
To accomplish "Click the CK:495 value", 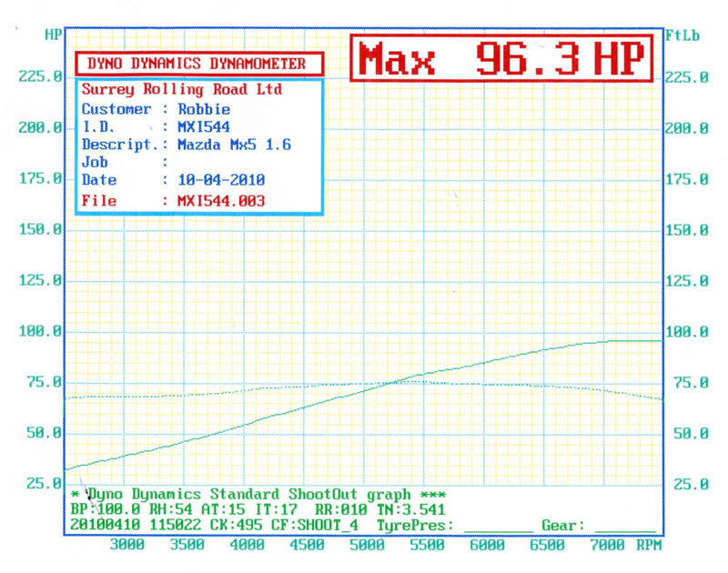I will tap(237, 525).
